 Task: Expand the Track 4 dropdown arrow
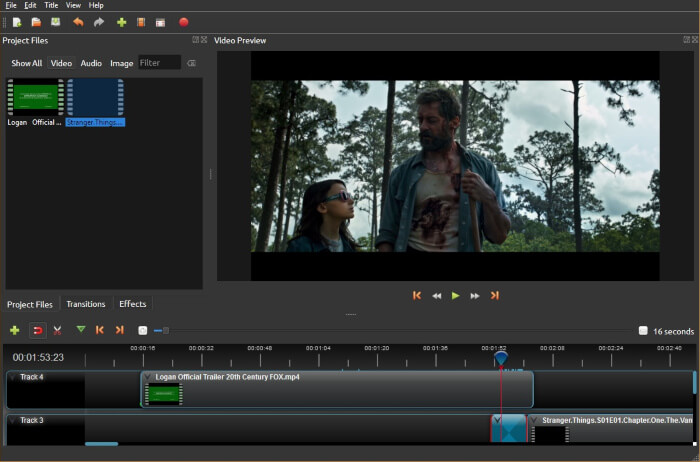[12, 377]
